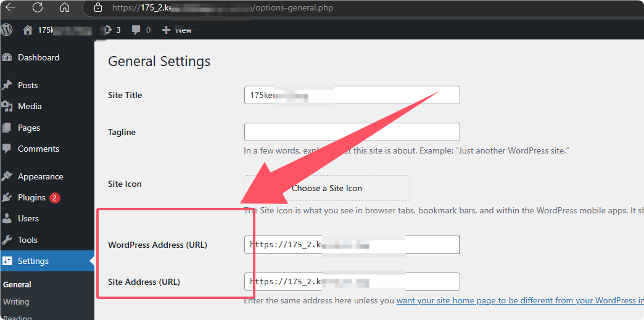Click the Site Title input field

point(352,95)
